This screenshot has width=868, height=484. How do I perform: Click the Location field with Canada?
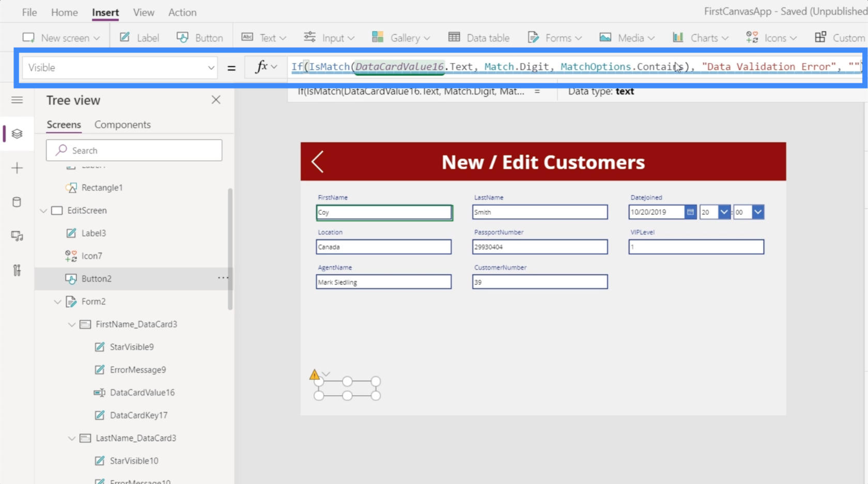click(x=384, y=247)
